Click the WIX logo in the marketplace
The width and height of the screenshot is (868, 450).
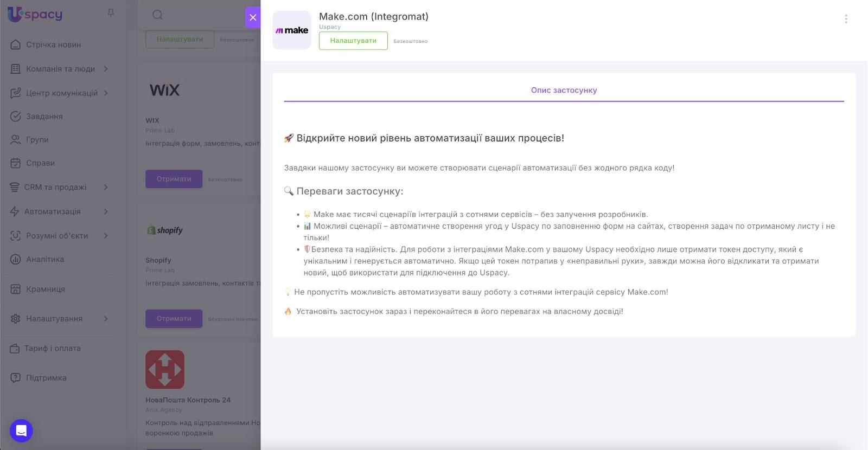pos(164,90)
